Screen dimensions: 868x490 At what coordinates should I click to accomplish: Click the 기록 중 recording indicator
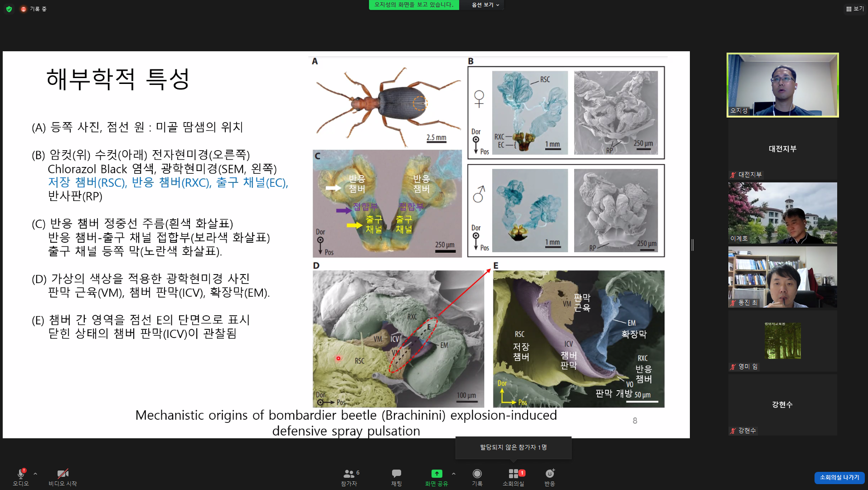[x=33, y=9]
